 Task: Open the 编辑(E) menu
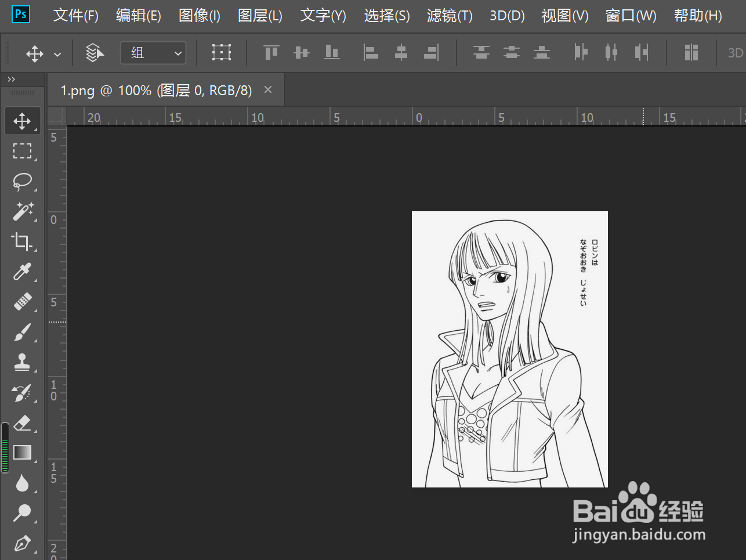click(139, 16)
